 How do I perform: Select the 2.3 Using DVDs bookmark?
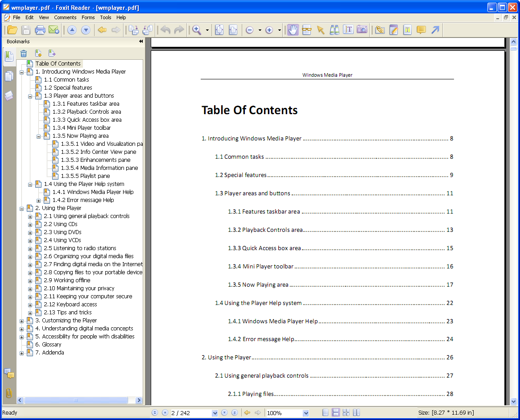[62, 232]
